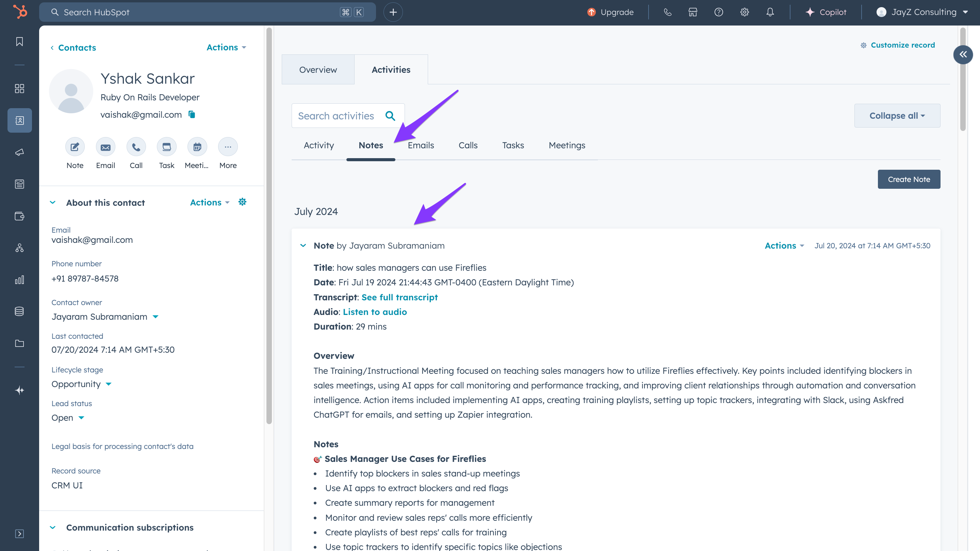980x551 pixels.
Task: Click the Meeting calendar icon under the contact name
Action: (x=197, y=147)
